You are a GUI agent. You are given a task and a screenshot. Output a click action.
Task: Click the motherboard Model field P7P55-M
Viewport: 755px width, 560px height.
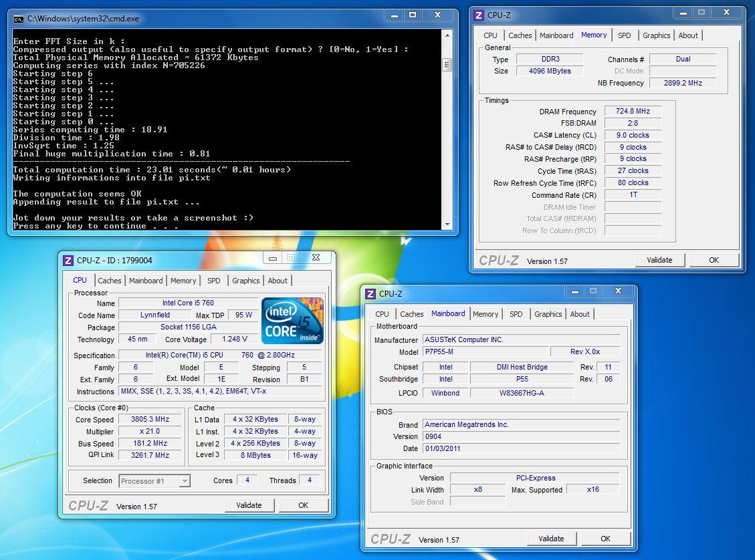[x=486, y=352]
